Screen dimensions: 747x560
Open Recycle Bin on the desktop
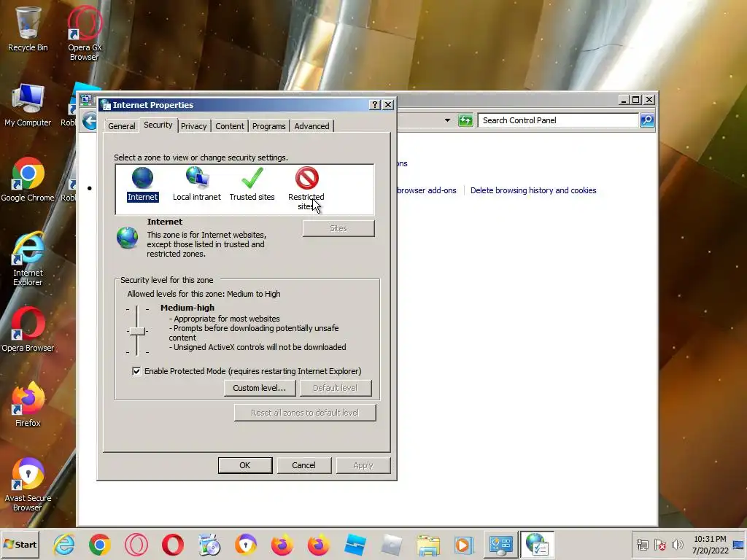coord(28,28)
